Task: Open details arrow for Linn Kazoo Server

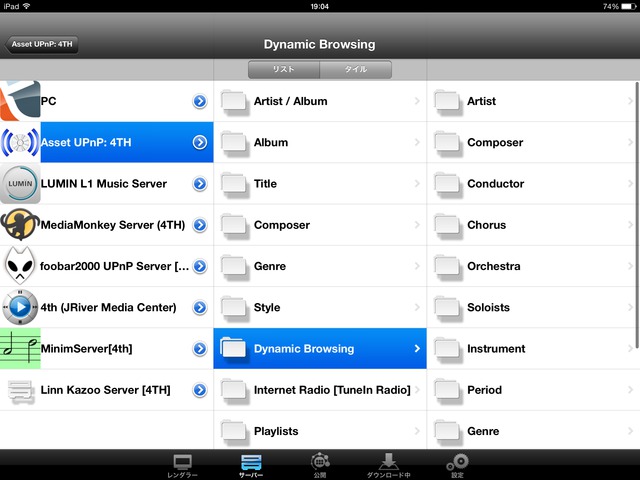Action: coord(200,390)
